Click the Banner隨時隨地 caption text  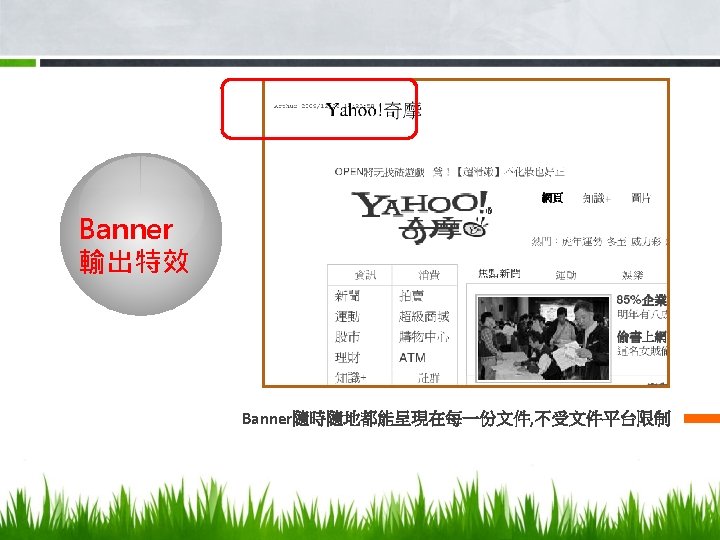coord(456,418)
